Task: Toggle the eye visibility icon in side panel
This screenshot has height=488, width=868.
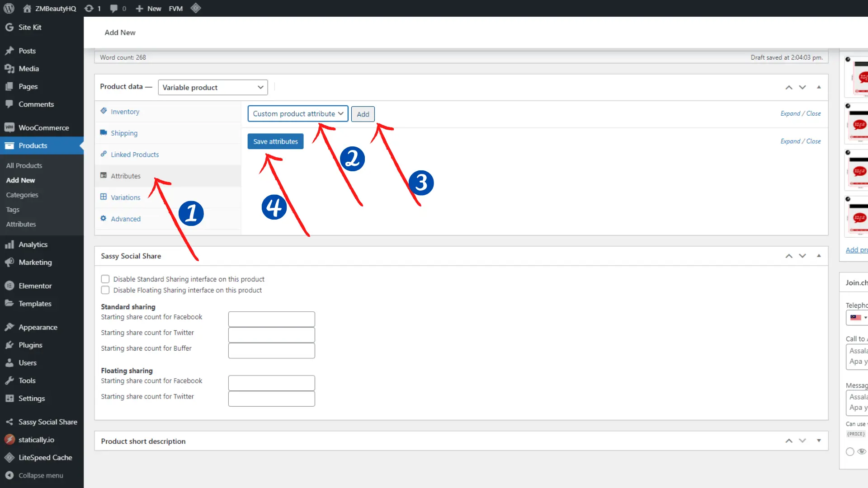Action: 862,451
